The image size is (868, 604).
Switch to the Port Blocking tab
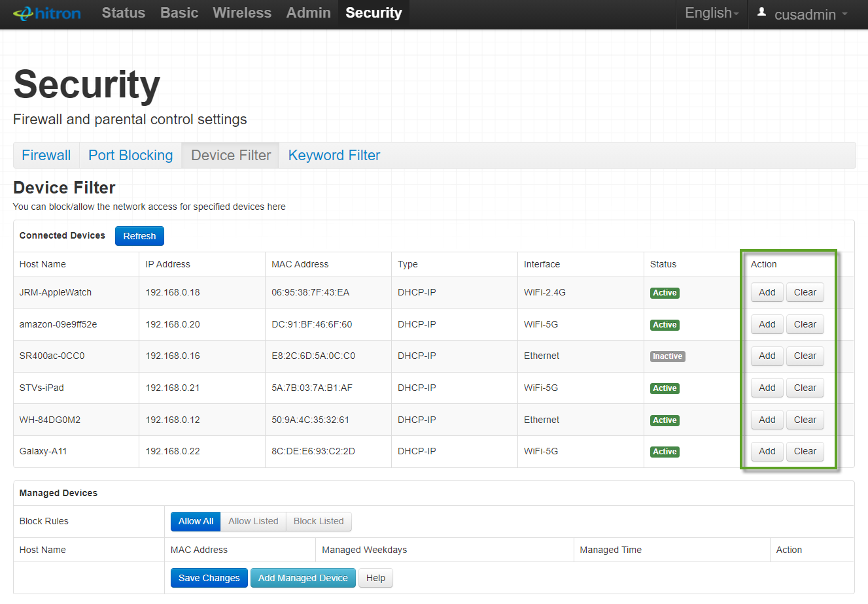131,156
